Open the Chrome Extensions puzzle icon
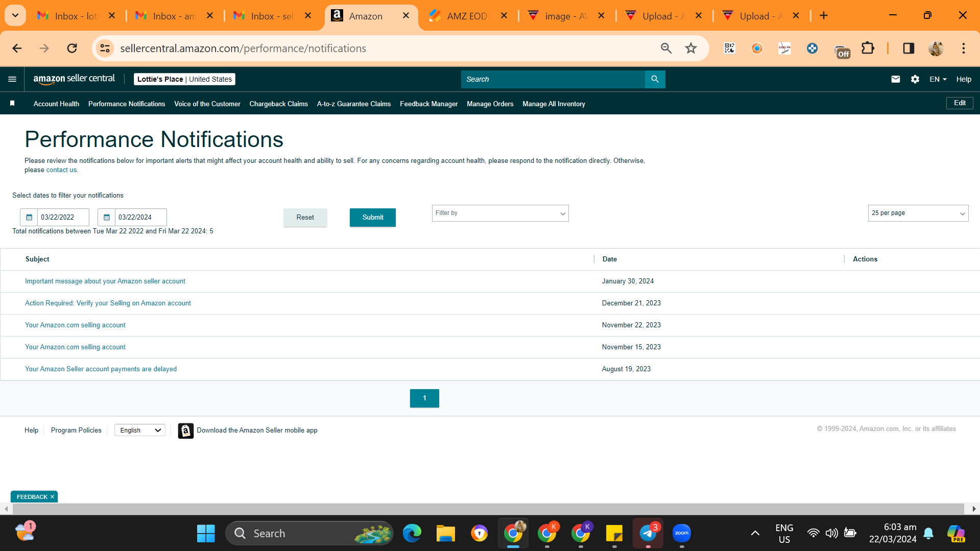The width and height of the screenshot is (980, 551). point(868,48)
